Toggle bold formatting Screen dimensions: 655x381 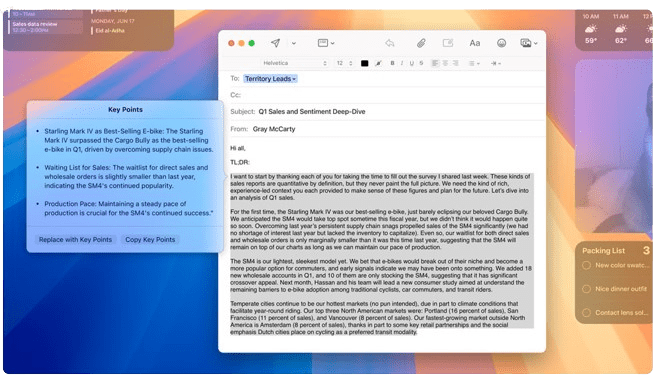[392, 63]
